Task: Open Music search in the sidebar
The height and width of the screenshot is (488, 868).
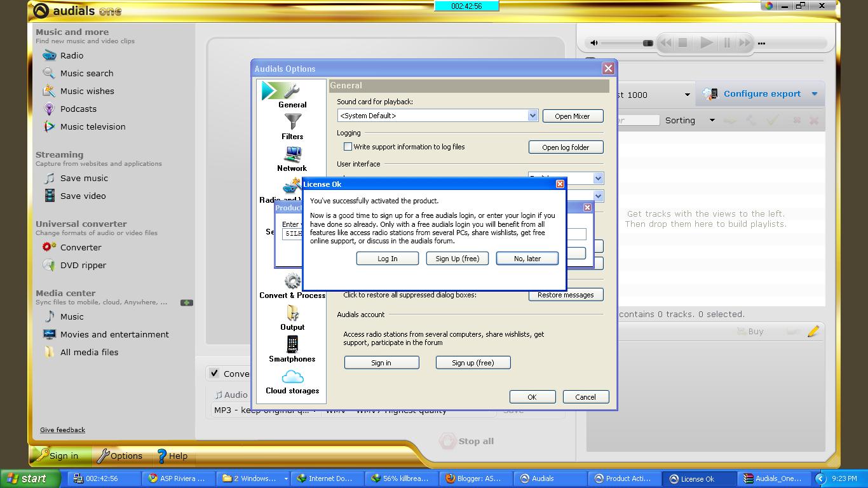Action: (78, 73)
